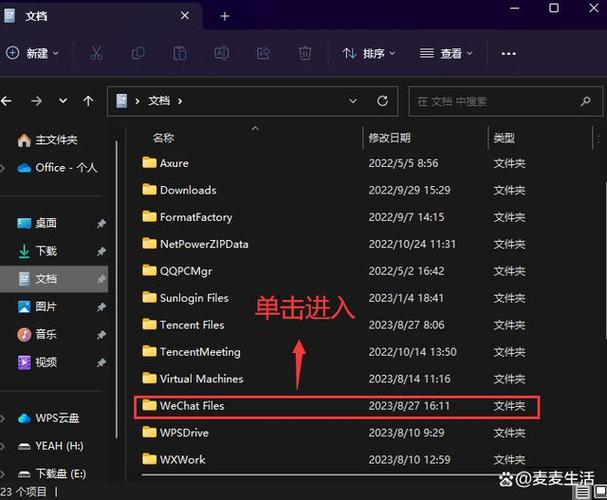The height and width of the screenshot is (500, 607).
Task: Open the 查看 view dropdown
Action: [446, 53]
